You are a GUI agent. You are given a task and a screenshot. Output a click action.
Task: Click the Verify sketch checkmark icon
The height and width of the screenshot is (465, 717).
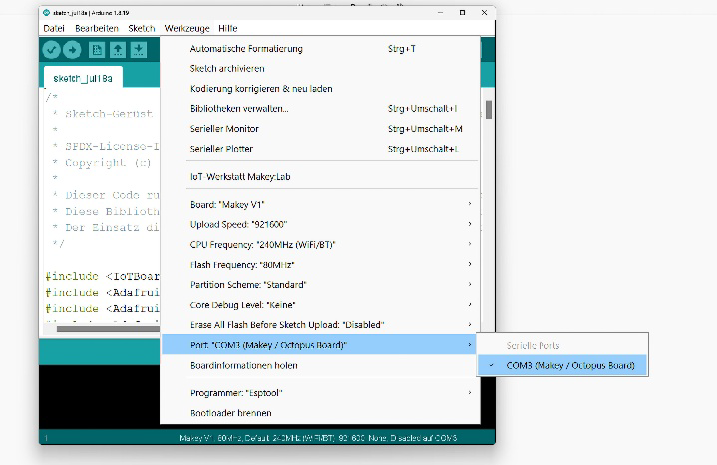[x=51, y=50]
